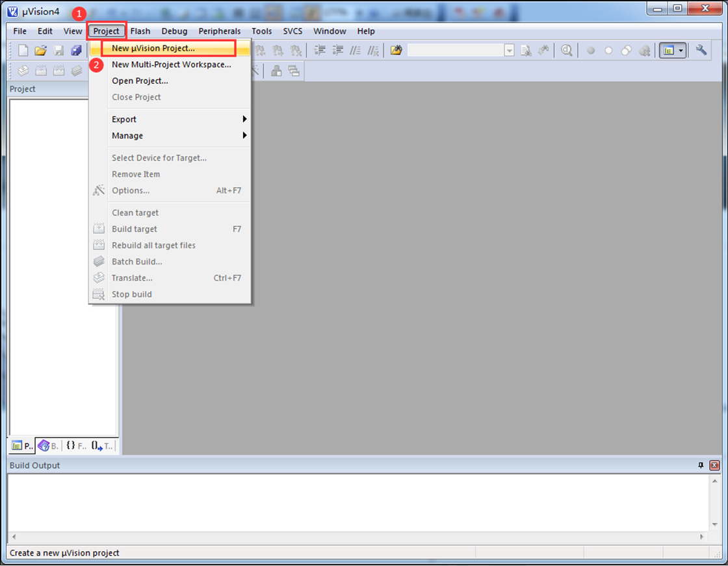Open the window layout dropdown arrow
Viewport: 728px width, 566px height.
tap(681, 50)
